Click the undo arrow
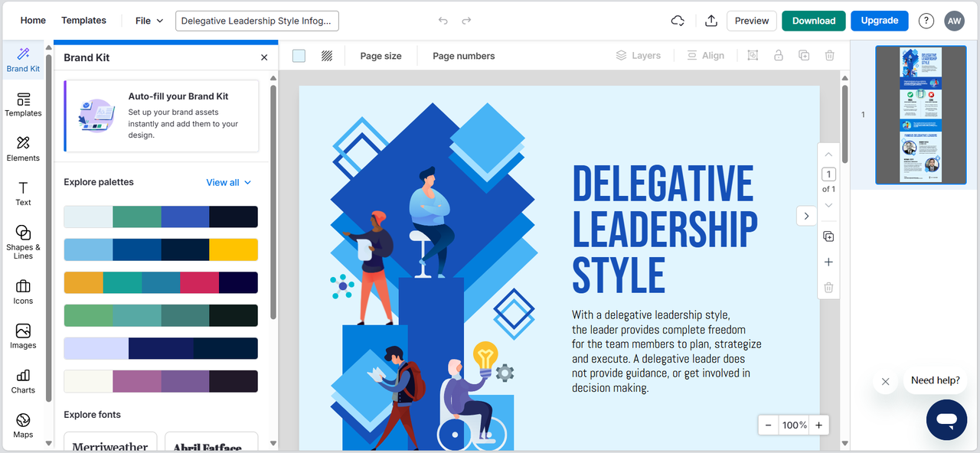980x453 pixels. [443, 21]
